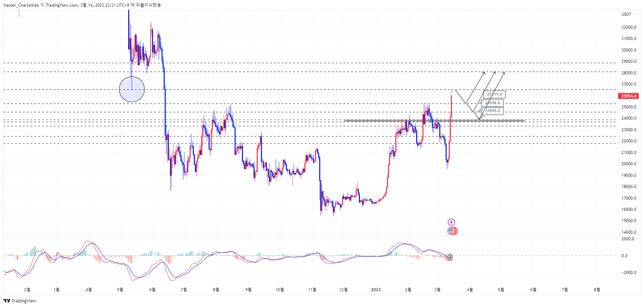Click the 10월 label on time axis
The height and width of the screenshot is (307, 644).
280,290
